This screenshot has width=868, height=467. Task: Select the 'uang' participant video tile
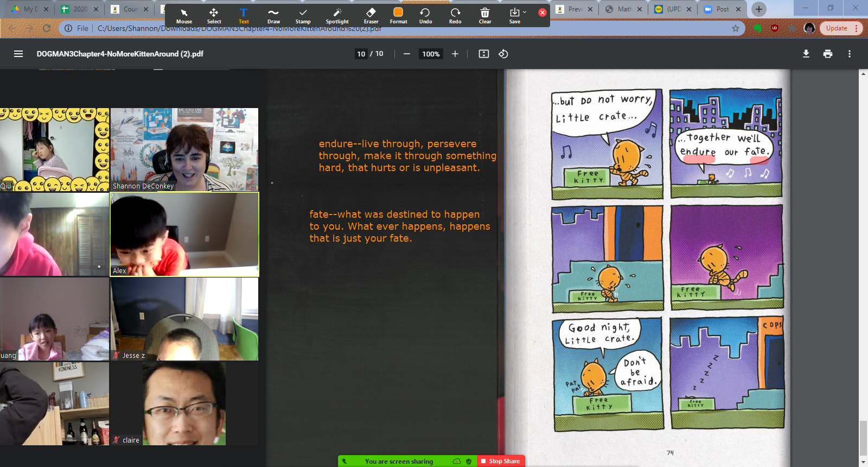pos(54,319)
